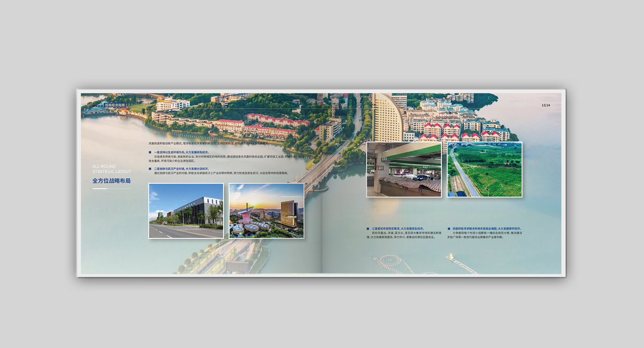644x348 pixels.
Task: Click the paragraph starting 力争做到每个村民小组
Action: coord(484,235)
